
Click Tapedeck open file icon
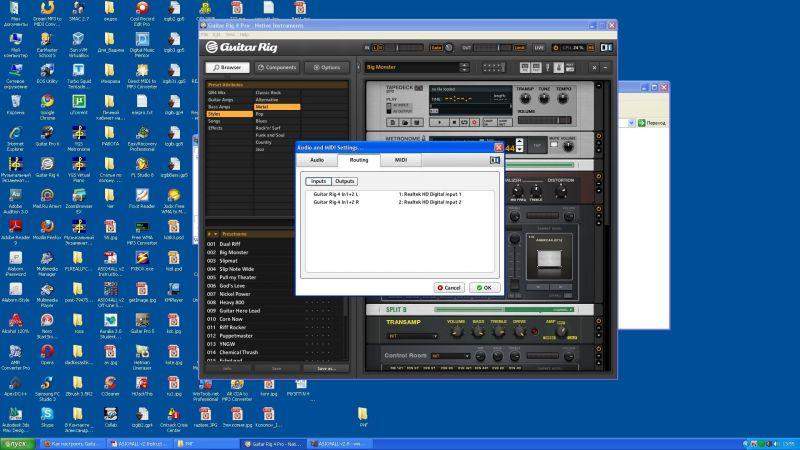(405, 122)
